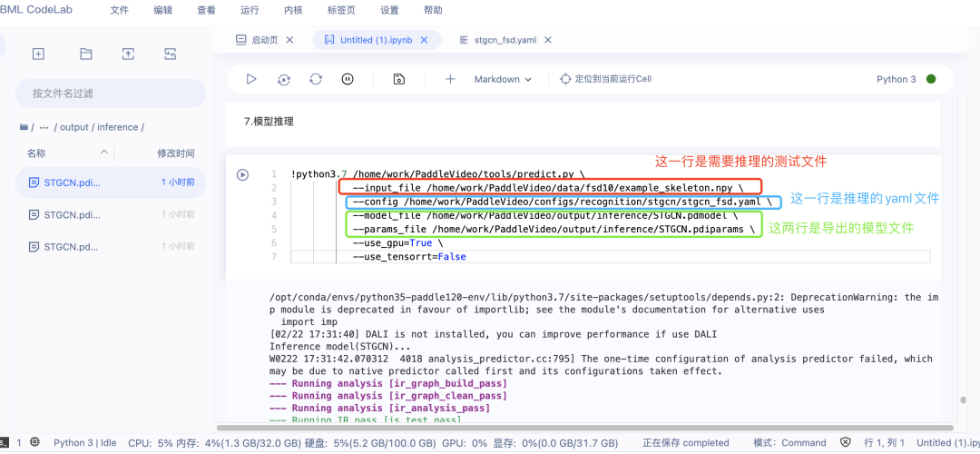This screenshot has width=980, height=454.
Task: Switch to the 启动页 tab
Action: (x=264, y=39)
